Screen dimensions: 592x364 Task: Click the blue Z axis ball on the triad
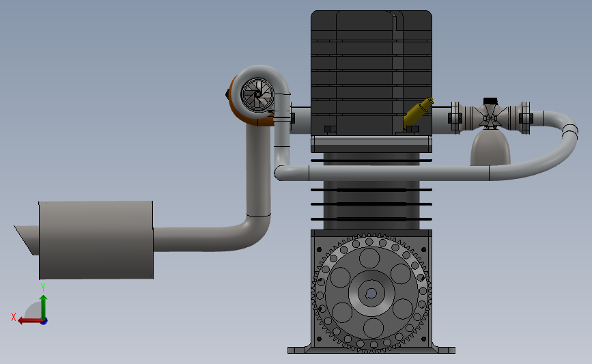pyautogui.click(x=44, y=322)
